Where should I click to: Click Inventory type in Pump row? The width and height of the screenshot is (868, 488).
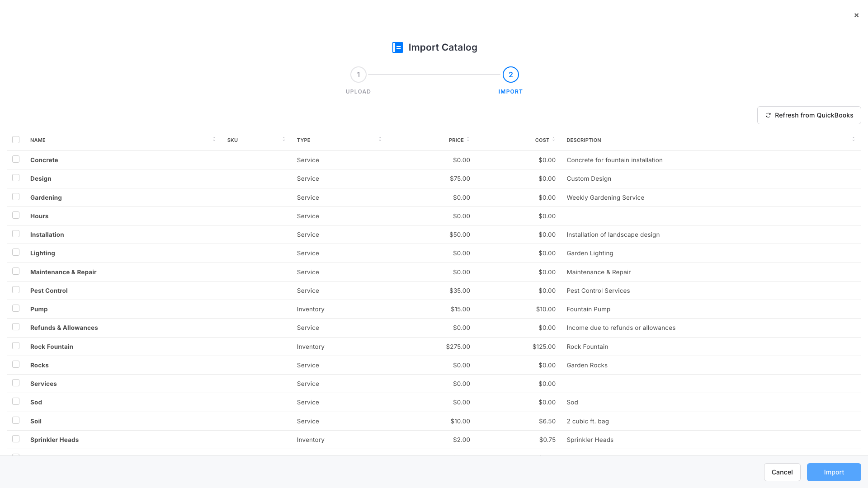pyautogui.click(x=311, y=309)
